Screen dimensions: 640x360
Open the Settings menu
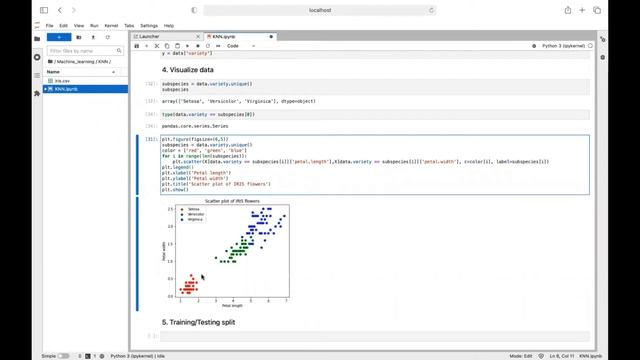tap(149, 26)
